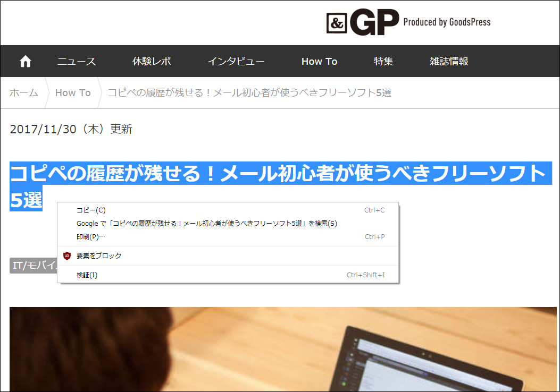The image size is (560, 392).
Task: Click the article title breadcrumb text
Action: [249, 93]
